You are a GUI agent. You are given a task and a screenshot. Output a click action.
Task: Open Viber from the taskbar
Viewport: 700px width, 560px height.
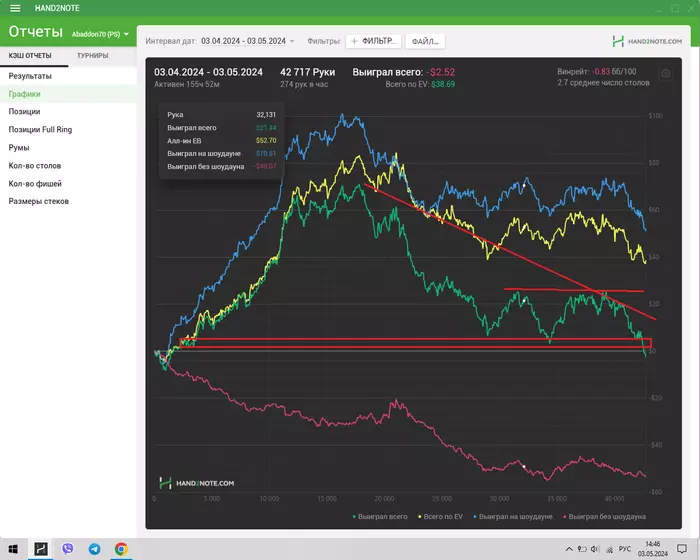click(67, 549)
